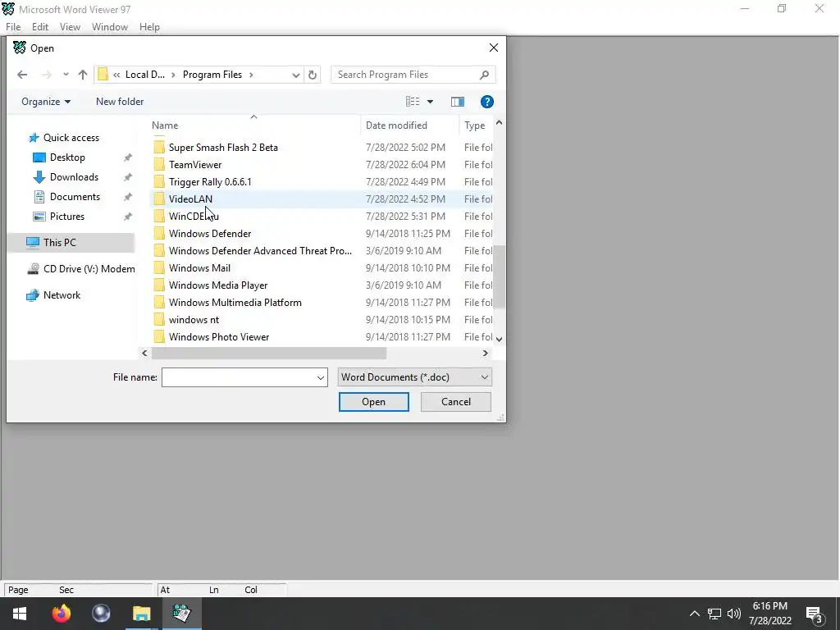Click the Cancel button
Screen dimensions: 840x630
coord(456,402)
